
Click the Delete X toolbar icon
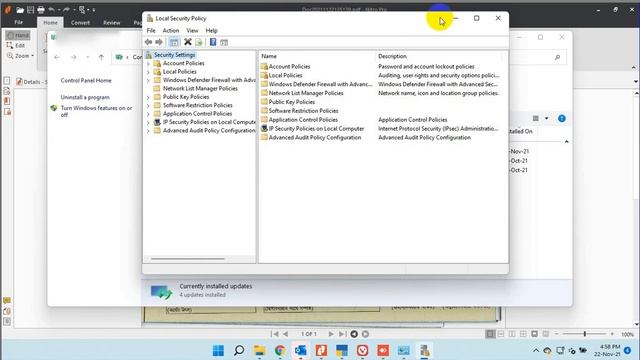pos(188,42)
